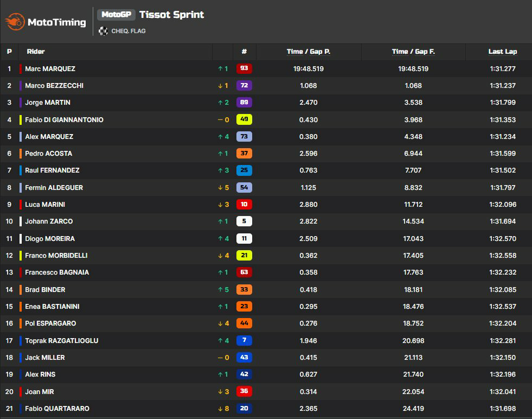This screenshot has width=532, height=419.
Task: Click Toprak Razgatlioglu's blue 7 badge
Action: click(x=244, y=340)
